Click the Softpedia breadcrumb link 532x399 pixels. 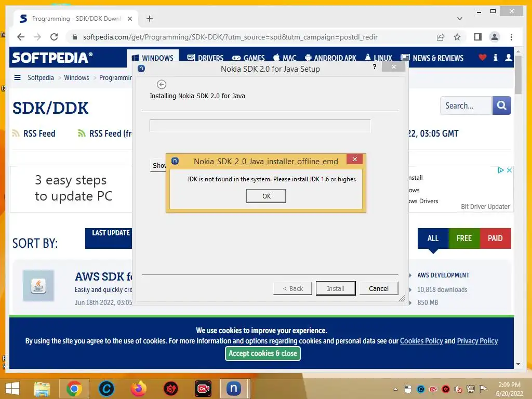tap(41, 77)
